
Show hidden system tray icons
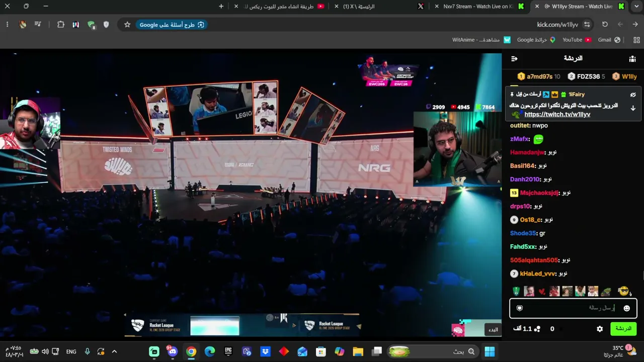pyautogui.click(x=114, y=351)
